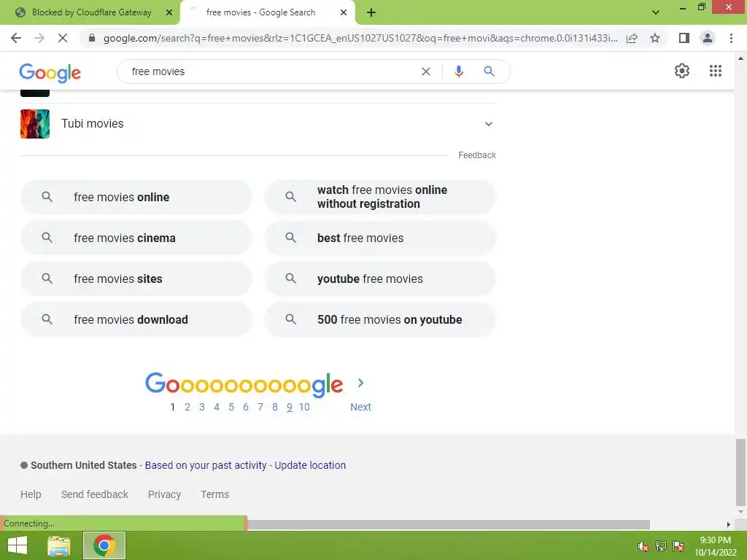Image resolution: width=747 pixels, height=560 pixels.
Task: Search related 'best free movies'
Action: [380, 238]
